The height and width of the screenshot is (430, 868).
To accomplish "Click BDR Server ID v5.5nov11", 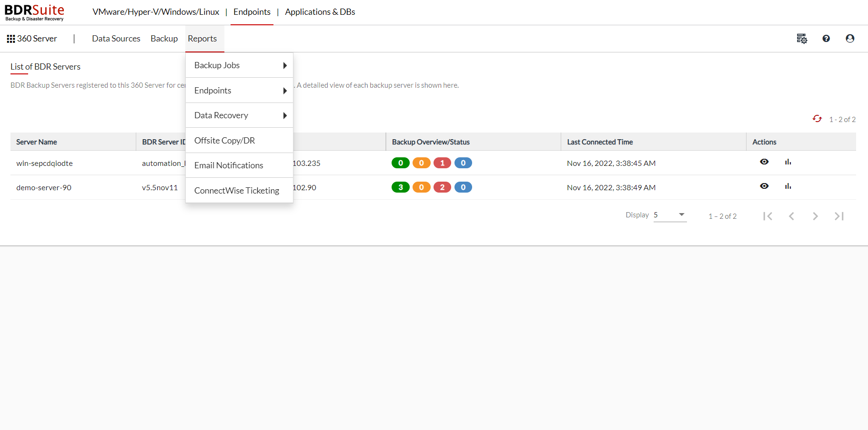I will click(x=160, y=187).
